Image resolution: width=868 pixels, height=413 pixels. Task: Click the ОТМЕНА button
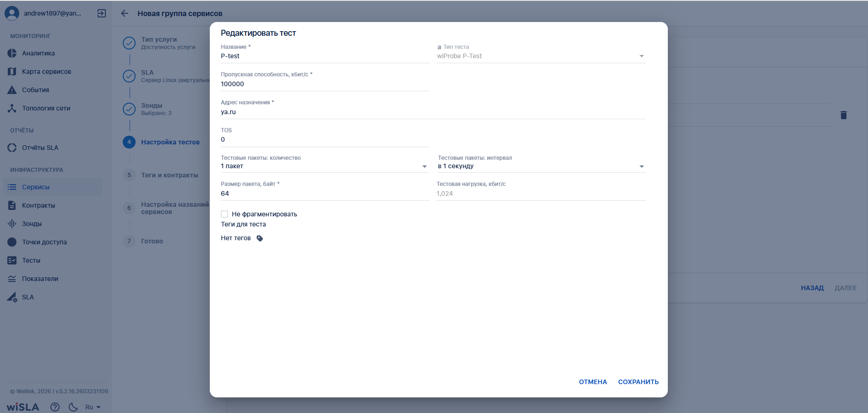593,382
